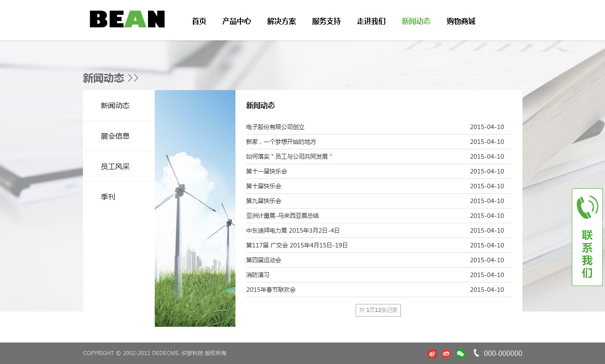The image size is (605, 364).
Task: Click the wind turbine banner image
Action: click(x=195, y=208)
